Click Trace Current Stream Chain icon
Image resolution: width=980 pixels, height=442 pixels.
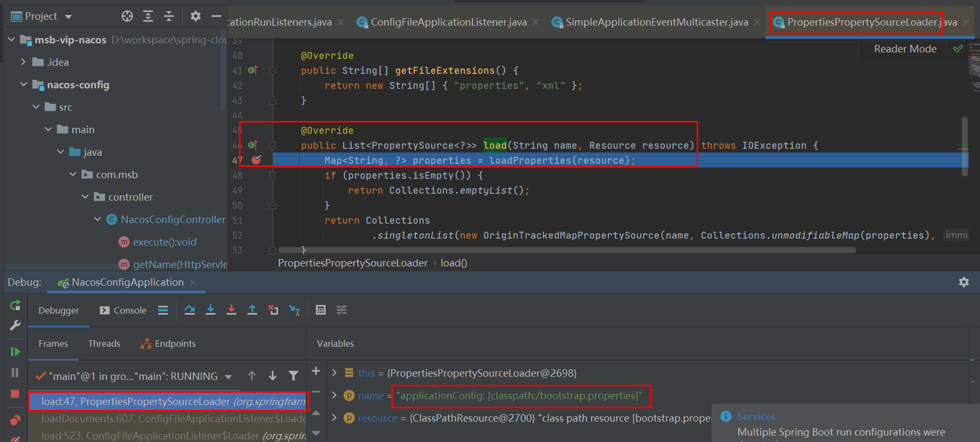coord(342,310)
